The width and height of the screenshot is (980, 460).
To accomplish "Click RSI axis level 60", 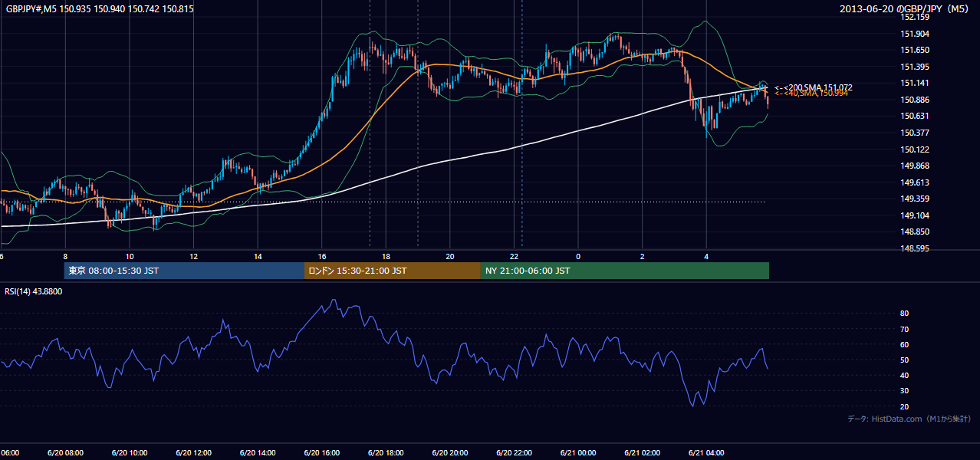I will [x=905, y=344].
